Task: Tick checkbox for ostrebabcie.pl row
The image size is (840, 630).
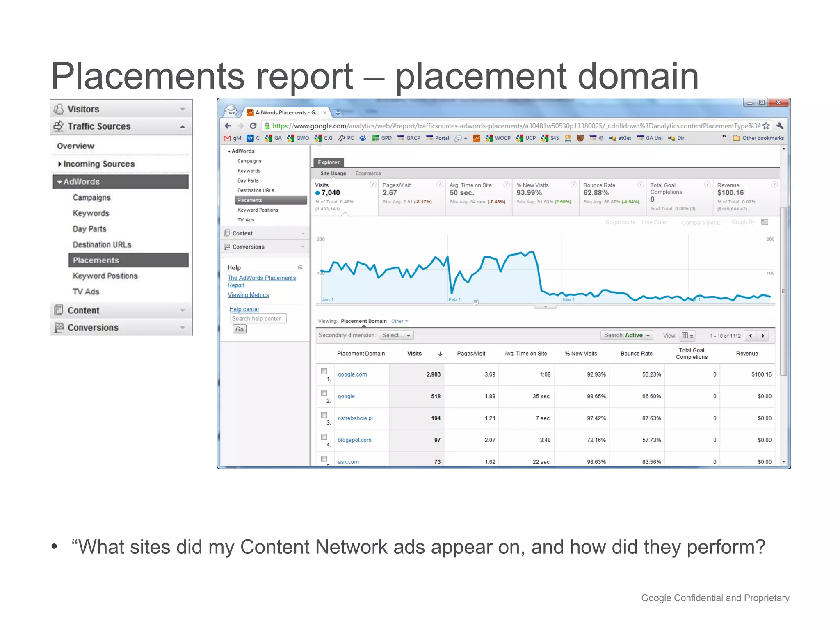Action: [x=324, y=415]
